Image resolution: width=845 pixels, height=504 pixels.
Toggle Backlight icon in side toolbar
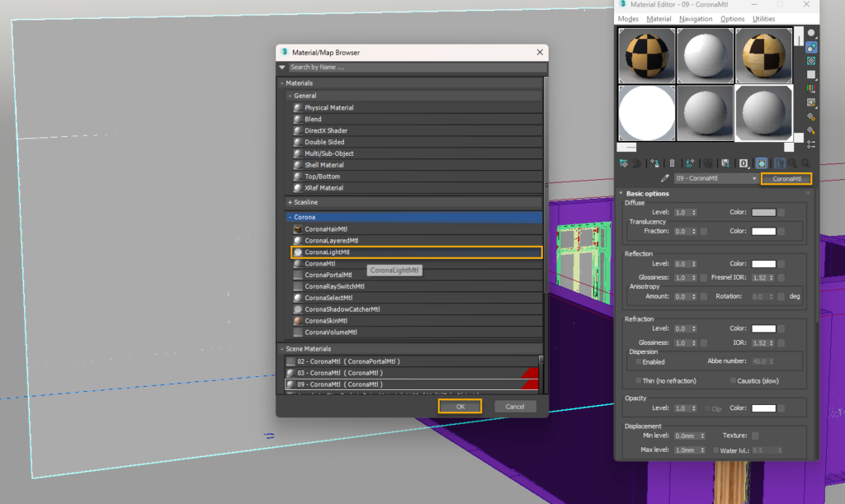click(x=811, y=47)
